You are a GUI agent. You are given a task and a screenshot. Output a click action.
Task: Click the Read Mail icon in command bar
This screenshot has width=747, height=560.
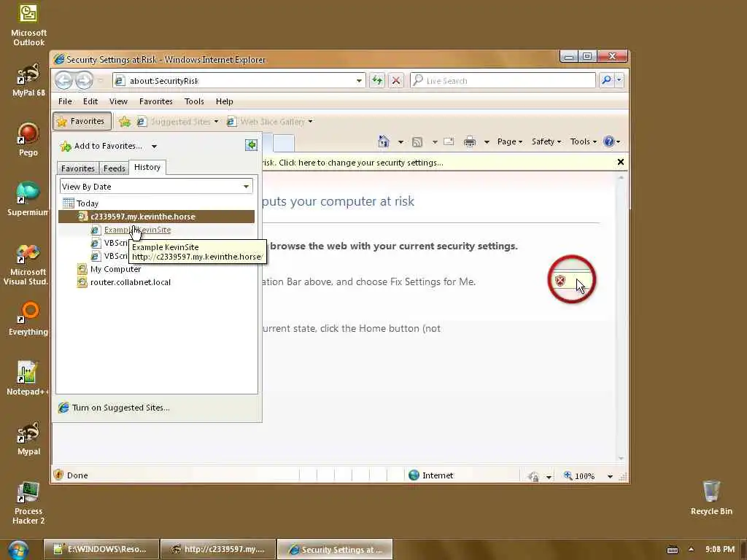click(x=449, y=141)
